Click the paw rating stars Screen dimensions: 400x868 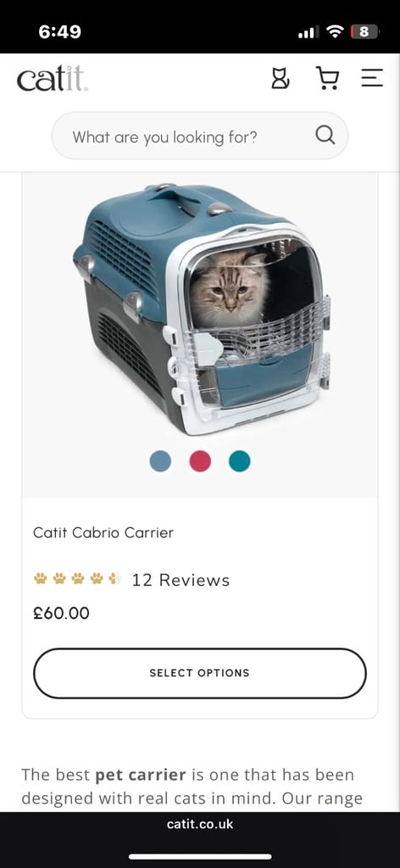77,579
